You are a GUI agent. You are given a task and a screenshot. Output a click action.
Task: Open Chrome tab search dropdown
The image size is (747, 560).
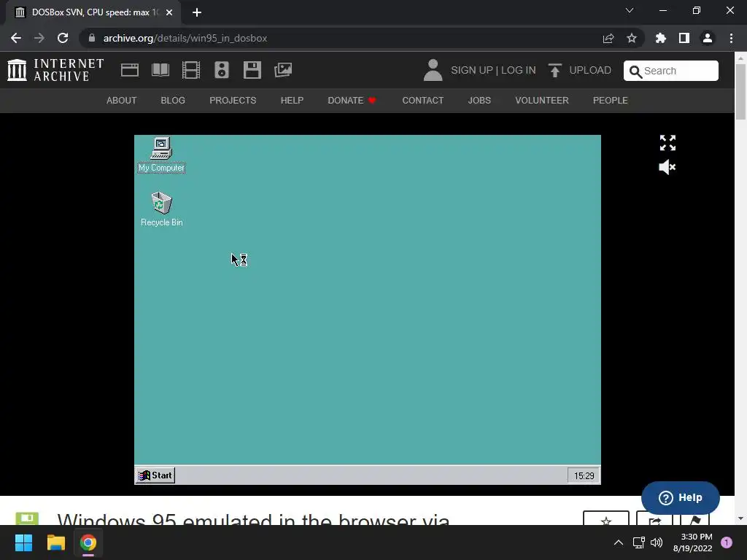pyautogui.click(x=630, y=10)
